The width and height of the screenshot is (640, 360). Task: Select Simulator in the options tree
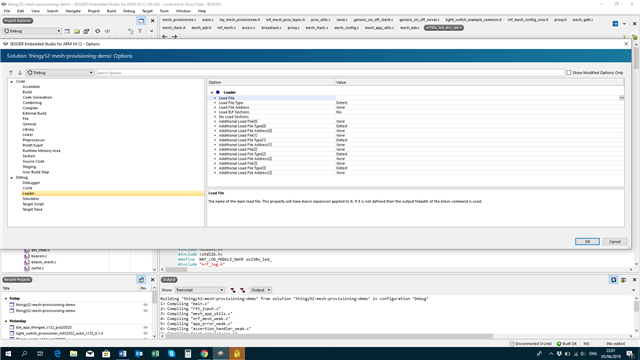coord(31,199)
